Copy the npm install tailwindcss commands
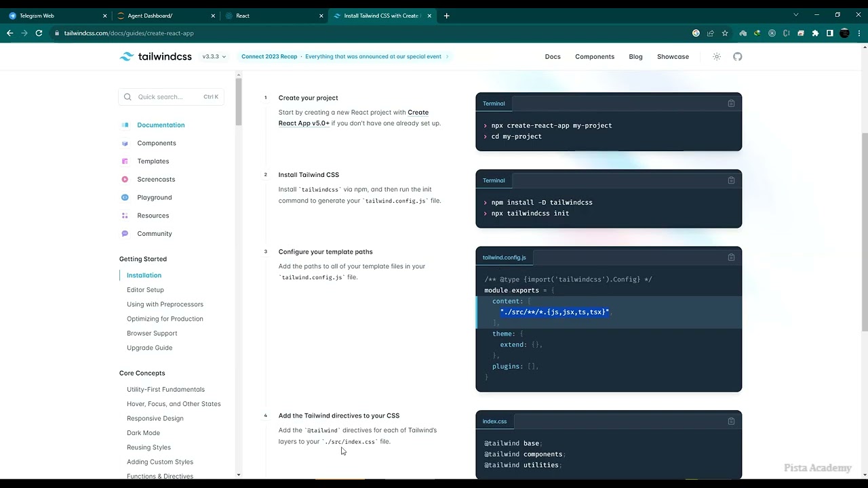This screenshot has height=488, width=868. (x=731, y=180)
